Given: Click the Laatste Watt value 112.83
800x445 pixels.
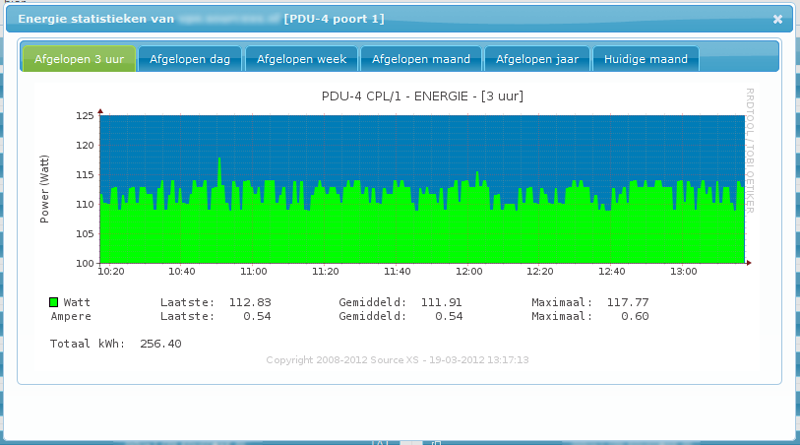Looking at the screenshot, I should pos(250,302).
